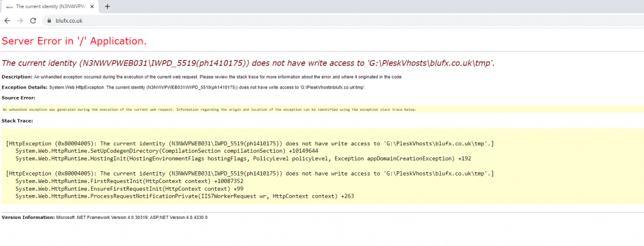
Task: Click the 'Source Error:' heading
Action: pyautogui.click(x=18, y=98)
